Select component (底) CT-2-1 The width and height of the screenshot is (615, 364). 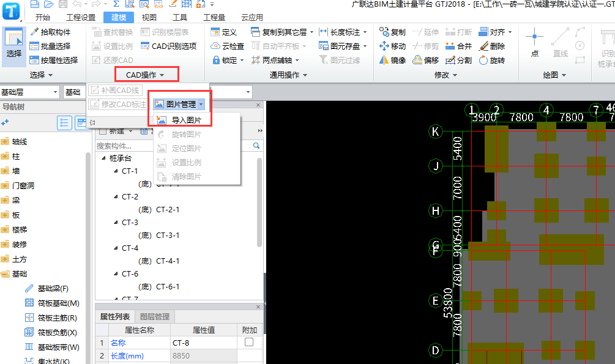(159, 210)
